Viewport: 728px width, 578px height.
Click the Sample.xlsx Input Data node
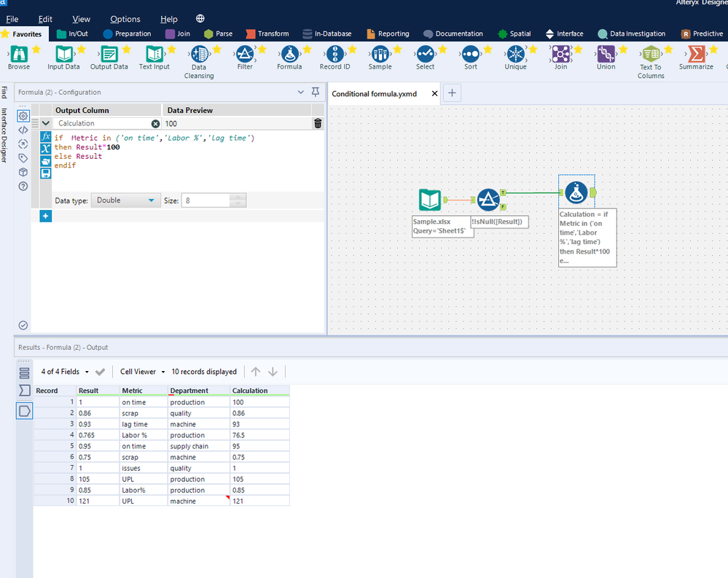tap(430, 200)
